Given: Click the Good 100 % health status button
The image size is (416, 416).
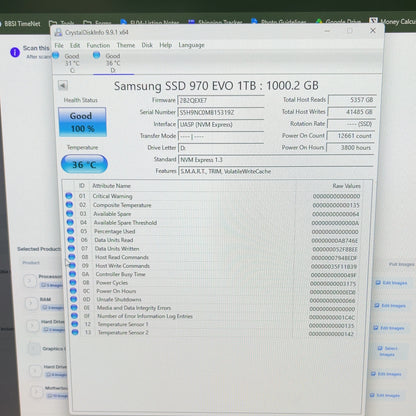Looking at the screenshot, I should (82, 122).
